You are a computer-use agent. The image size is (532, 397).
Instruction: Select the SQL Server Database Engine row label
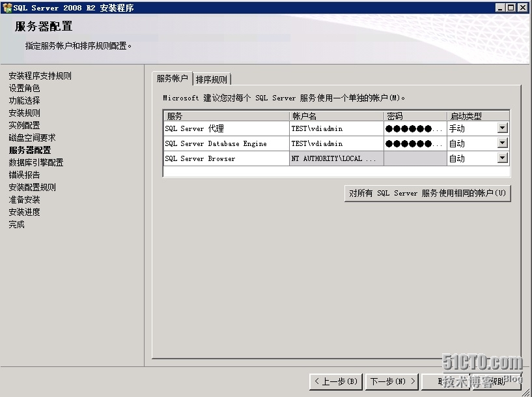coord(216,143)
